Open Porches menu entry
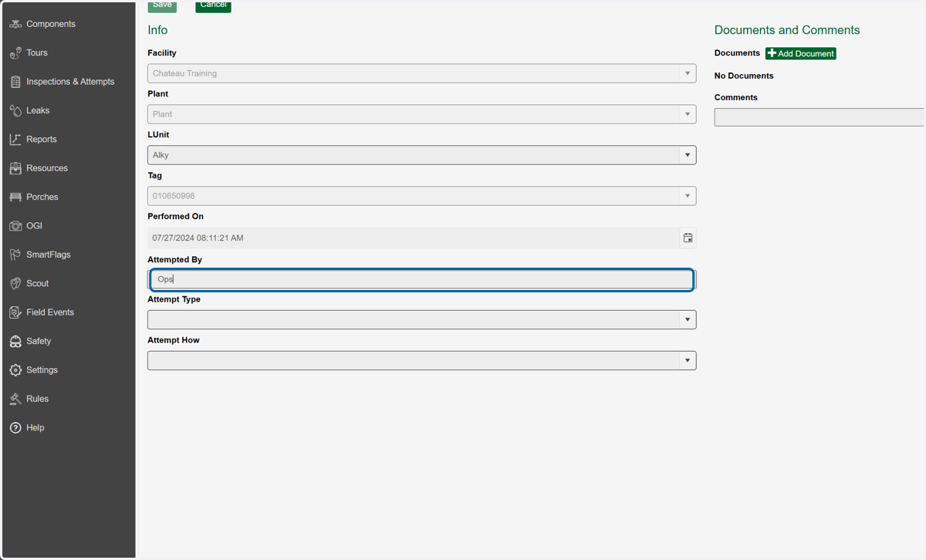926x560 pixels. [x=42, y=197]
